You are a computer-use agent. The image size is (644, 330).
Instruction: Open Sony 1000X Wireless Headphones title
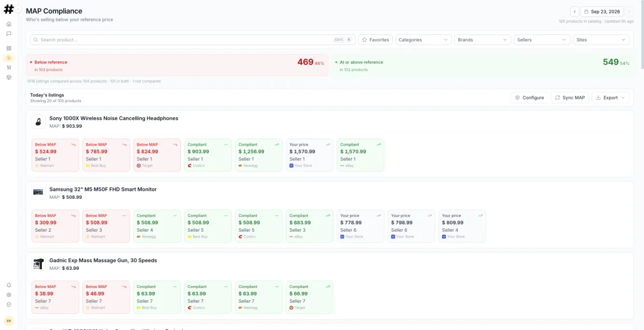click(114, 118)
